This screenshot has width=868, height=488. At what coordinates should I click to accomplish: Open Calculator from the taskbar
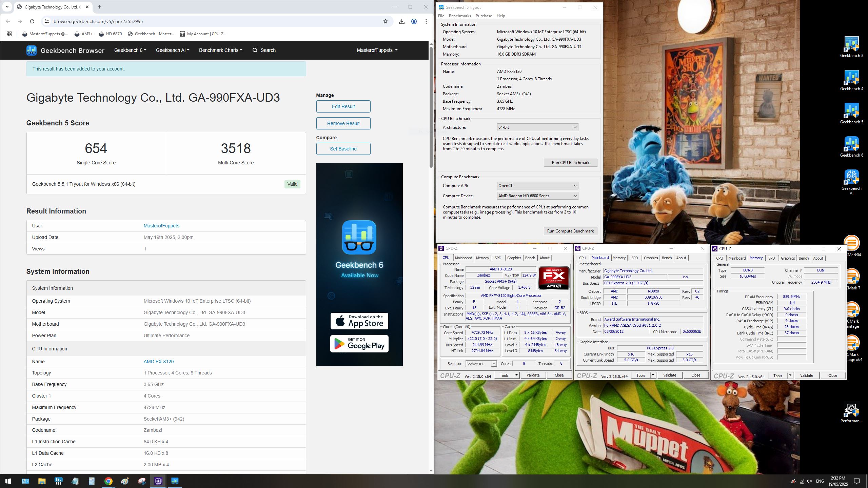tap(92, 481)
